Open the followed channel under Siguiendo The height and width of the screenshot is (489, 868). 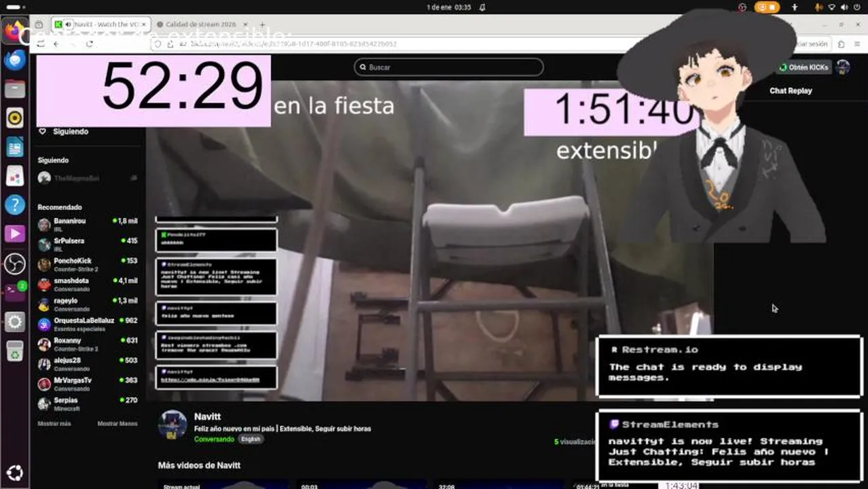click(x=88, y=178)
